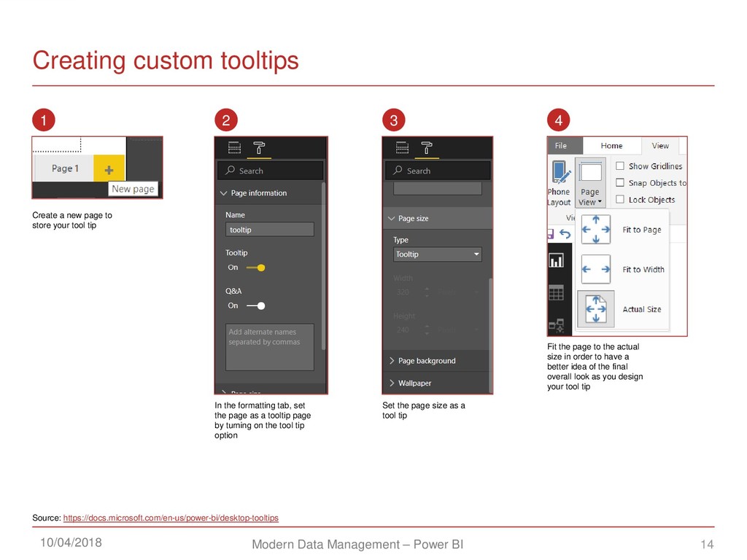Open Fields tab icon in step 2 panel
This screenshot has width=747, height=560.
pos(234,147)
